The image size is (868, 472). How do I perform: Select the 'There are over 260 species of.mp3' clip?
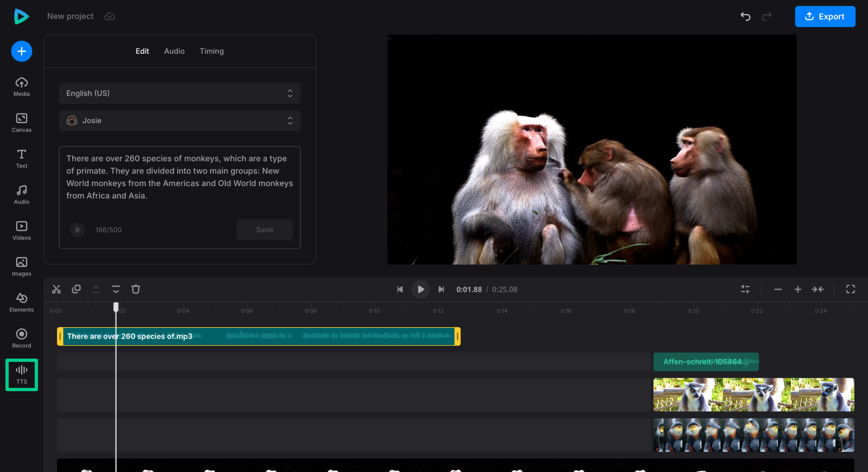[x=259, y=336]
